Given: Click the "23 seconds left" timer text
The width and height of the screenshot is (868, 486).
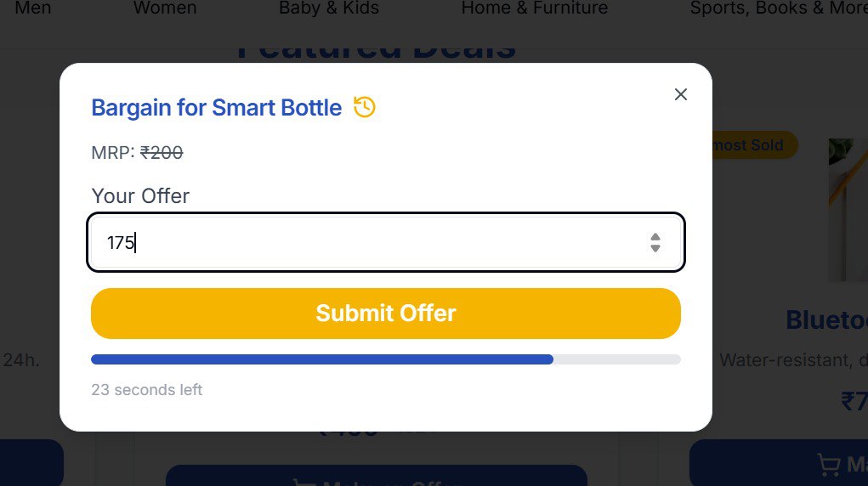Looking at the screenshot, I should click(x=147, y=390).
